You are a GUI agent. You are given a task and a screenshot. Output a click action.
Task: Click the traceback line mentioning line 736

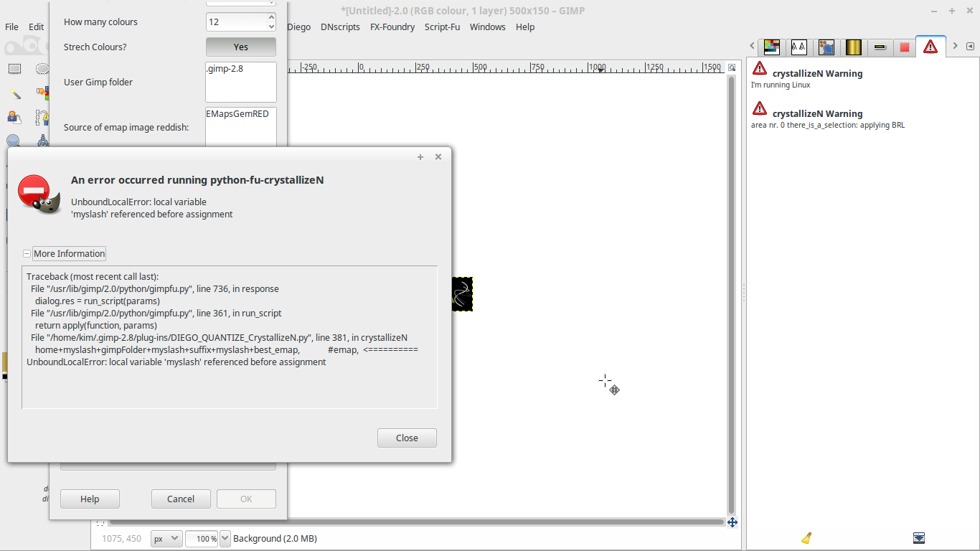click(155, 289)
